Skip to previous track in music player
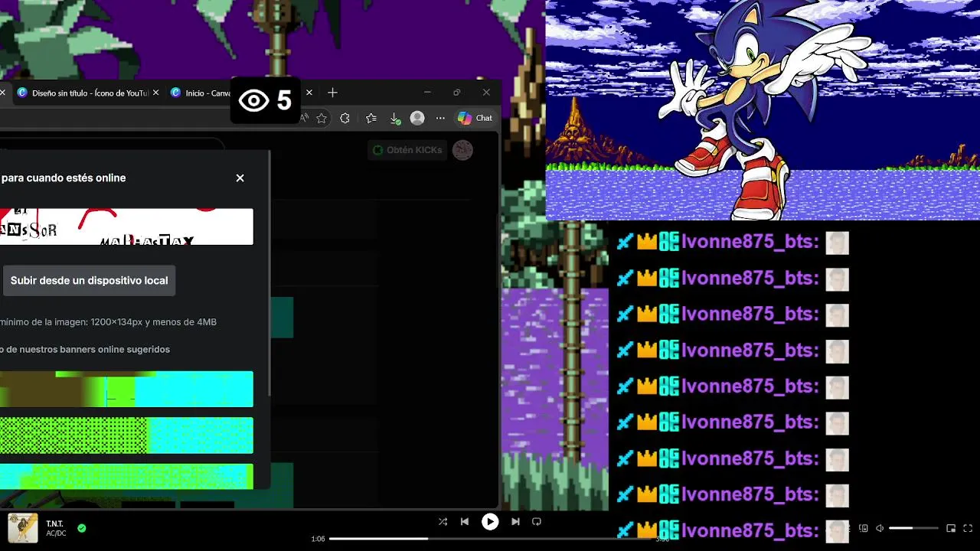This screenshot has height=551, width=980. click(465, 522)
